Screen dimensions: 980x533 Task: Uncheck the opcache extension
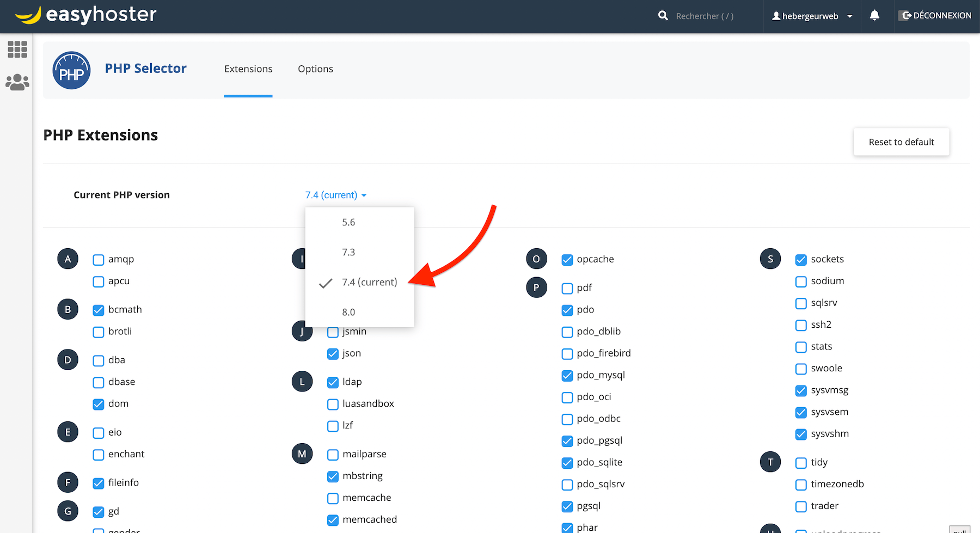click(x=567, y=260)
